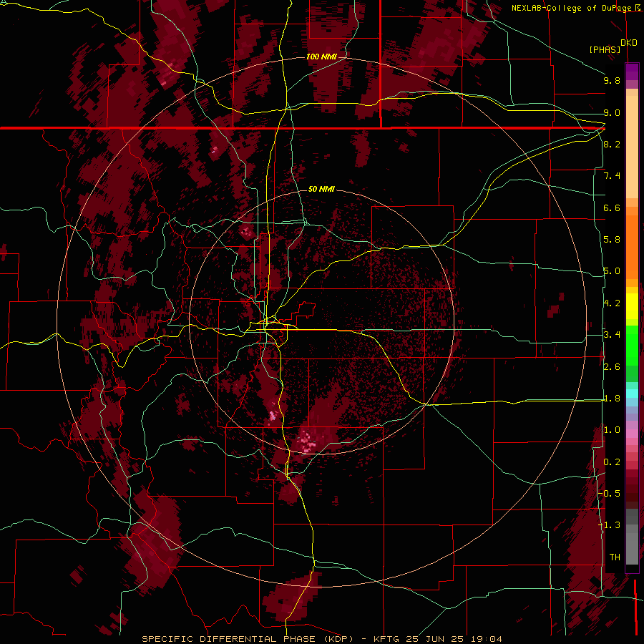This screenshot has height=644, width=644.
Task: Click the [PHAS] unit label
Action: [x=605, y=49]
